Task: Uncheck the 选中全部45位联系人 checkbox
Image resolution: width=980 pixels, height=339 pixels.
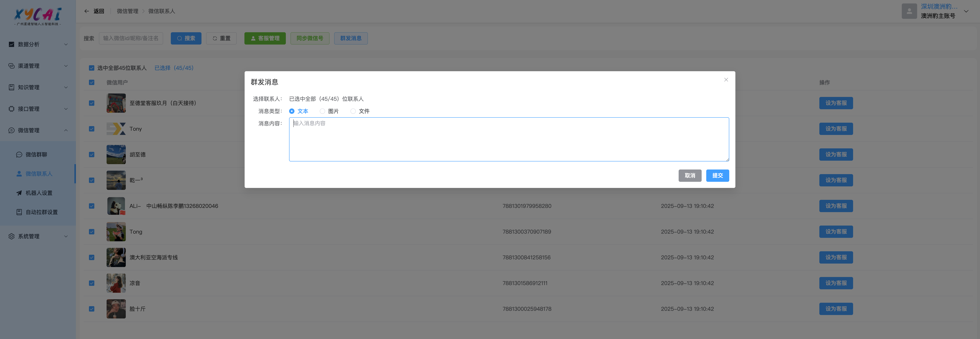Action: [x=92, y=68]
